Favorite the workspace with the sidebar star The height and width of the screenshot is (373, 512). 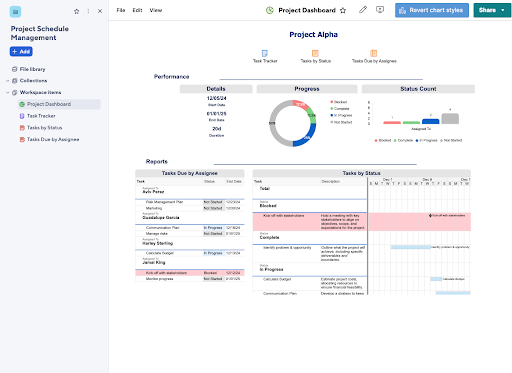click(77, 11)
